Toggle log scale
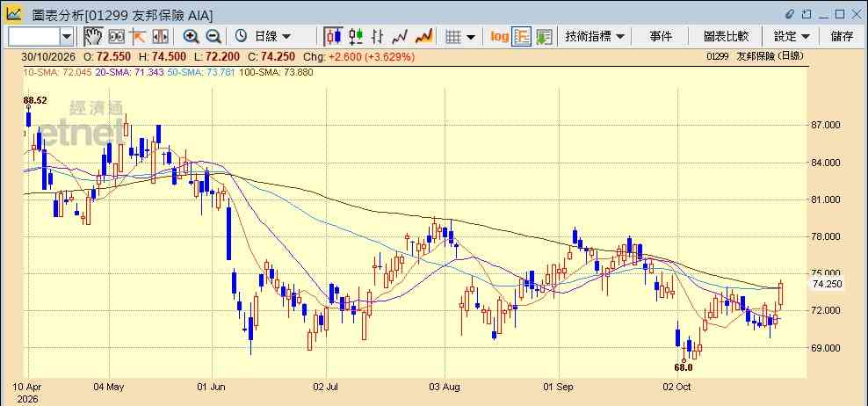 499,37
